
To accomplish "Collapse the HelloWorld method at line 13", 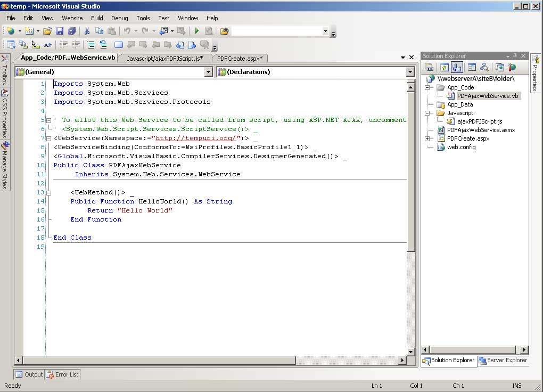I will [x=49, y=193].
